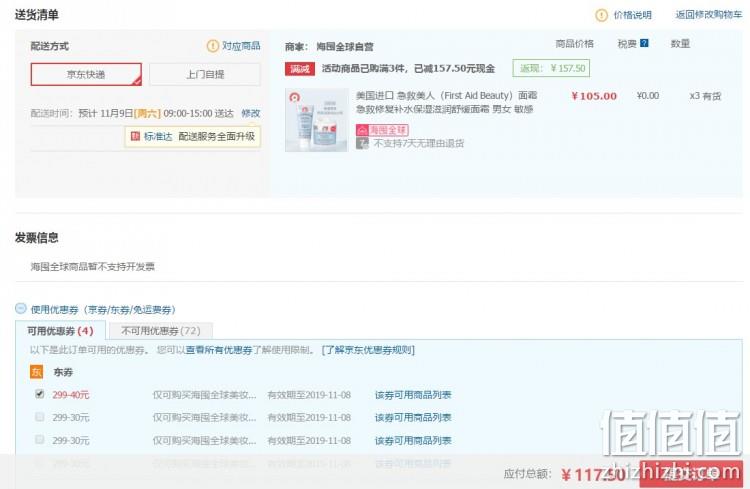750x489 pixels.
Task: Click the First Aid Beauty product thumbnail
Action: pyautogui.click(x=317, y=120)
